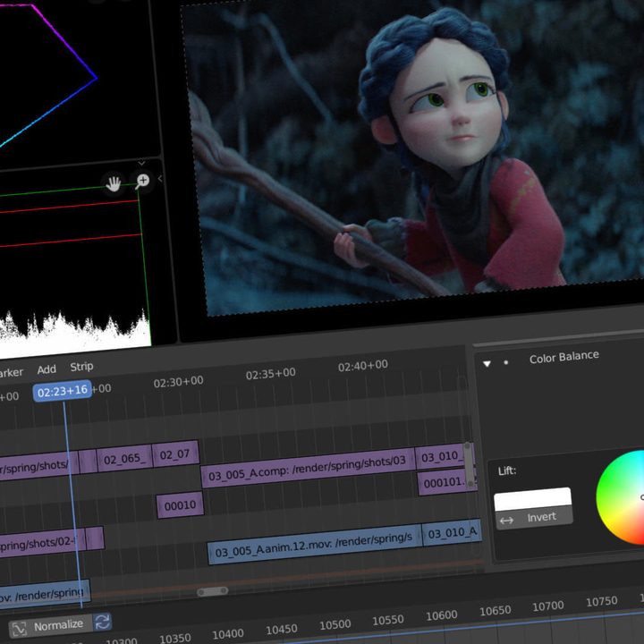Screen dimensions: 644x644
Task: Open the sidebar arrow beside the zoom icon
Action: click(x=160, y=180)
